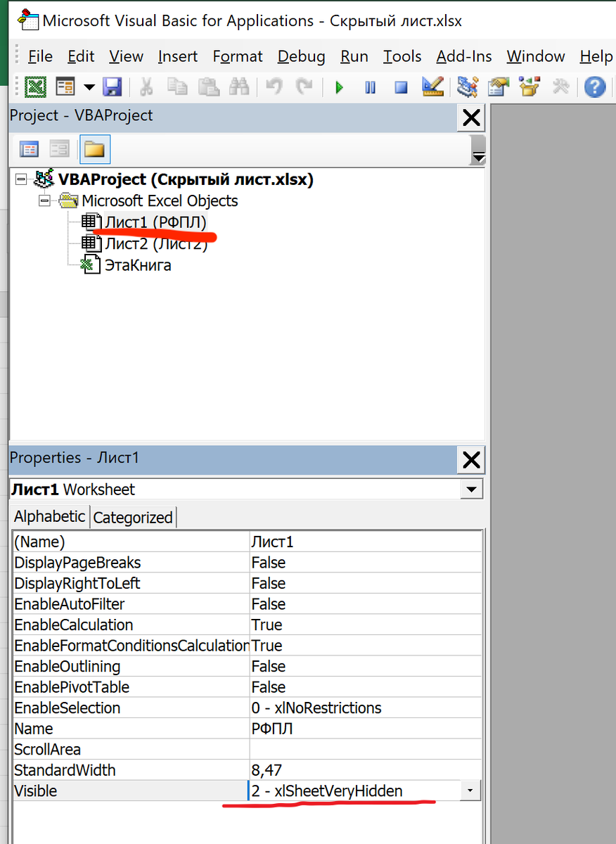616x844 pixels.
Task: Select ЭтаКнига in project tree
Action: [138, 265]
